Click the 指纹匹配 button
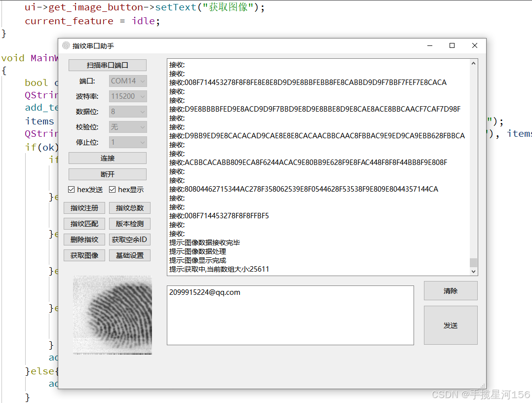The image size is (532, 403). tap(84, 224)
